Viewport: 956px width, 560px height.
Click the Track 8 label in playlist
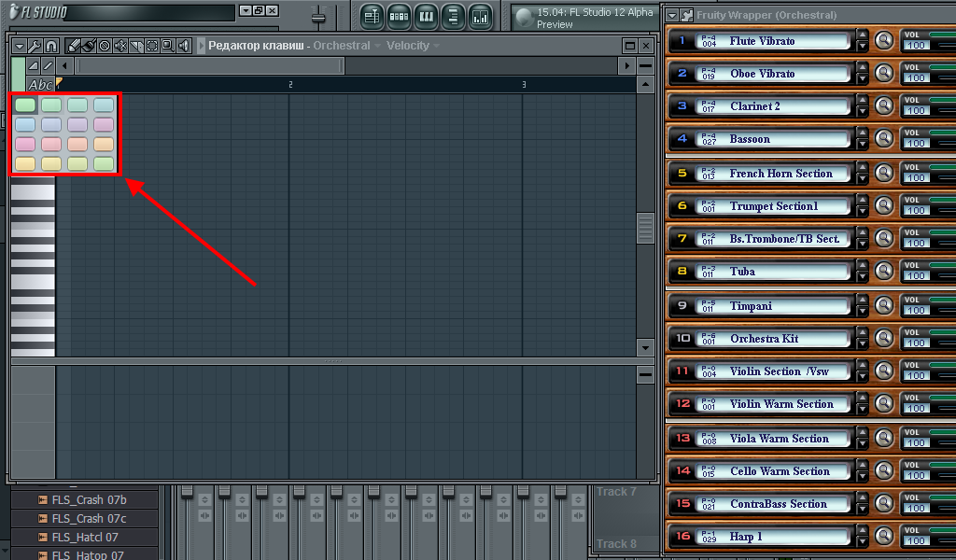[x=616, y=544]
